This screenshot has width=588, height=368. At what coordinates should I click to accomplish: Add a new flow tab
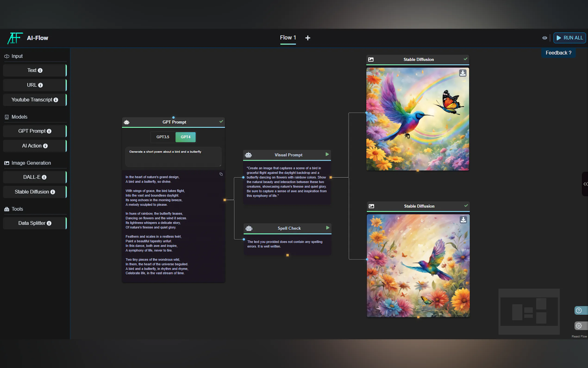(x=307, y=38)
